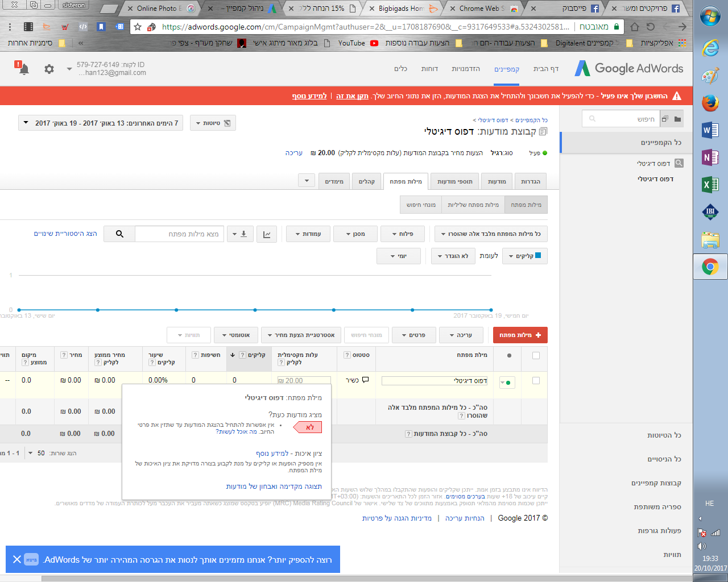Open the הזדמנויות top navigation item
This screenshot has width=728, height=582.
tap(466, 69)
